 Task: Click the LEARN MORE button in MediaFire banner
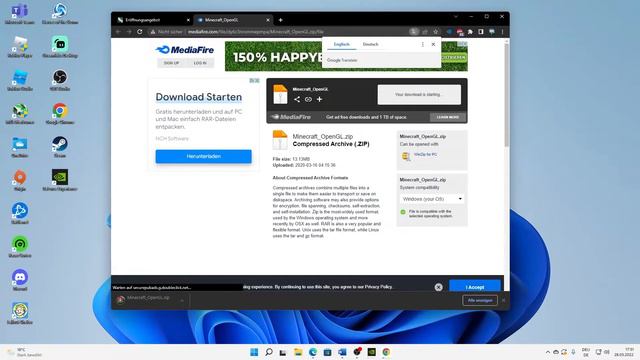[448, 117]
